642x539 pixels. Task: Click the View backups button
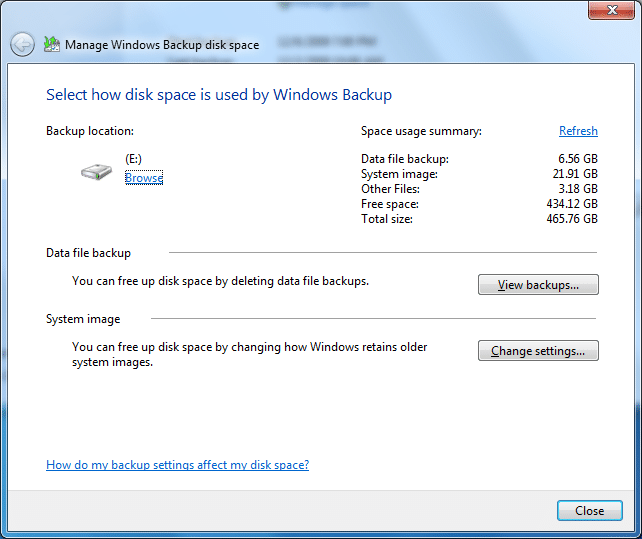pos(538,285)
